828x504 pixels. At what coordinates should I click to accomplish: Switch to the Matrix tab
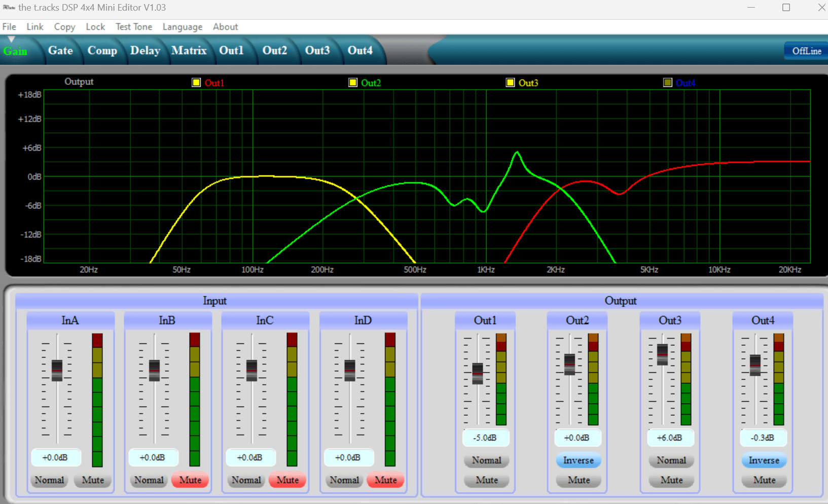[189, 50]
